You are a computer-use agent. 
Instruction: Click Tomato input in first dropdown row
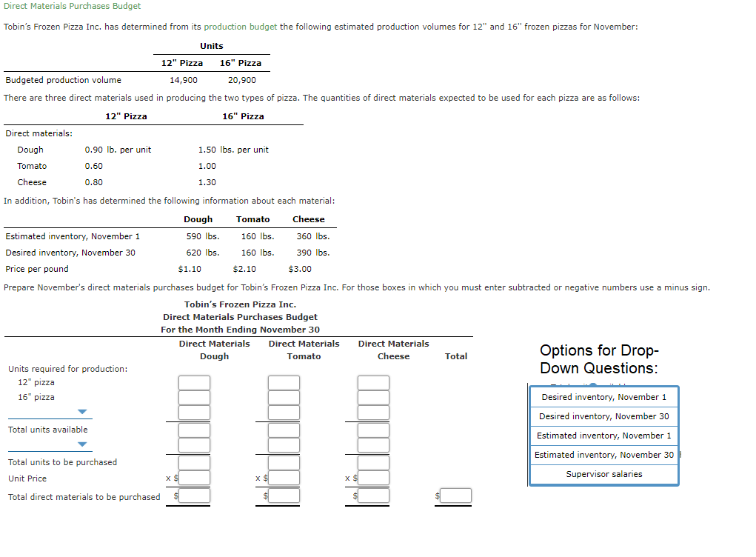284,413
